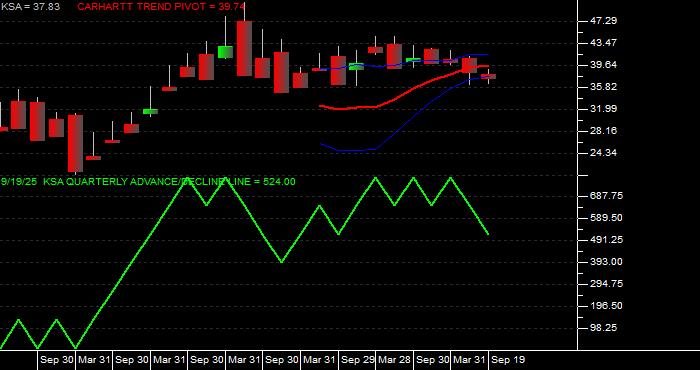Select the 39.64 price level label

[x=603, y=65]
